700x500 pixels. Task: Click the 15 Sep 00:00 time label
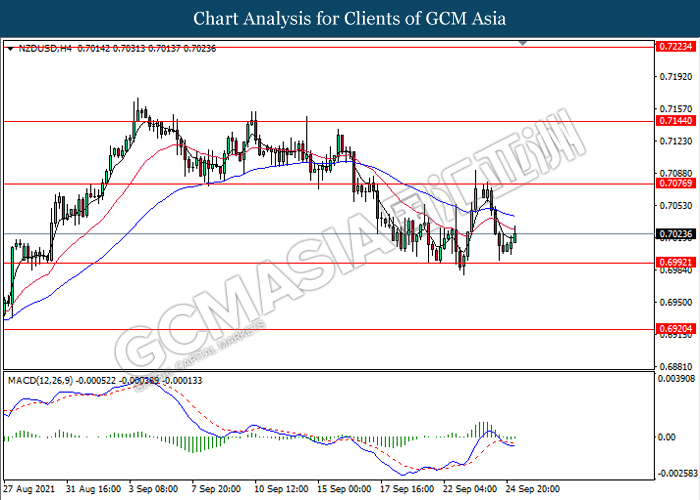[x=344, y=489]
